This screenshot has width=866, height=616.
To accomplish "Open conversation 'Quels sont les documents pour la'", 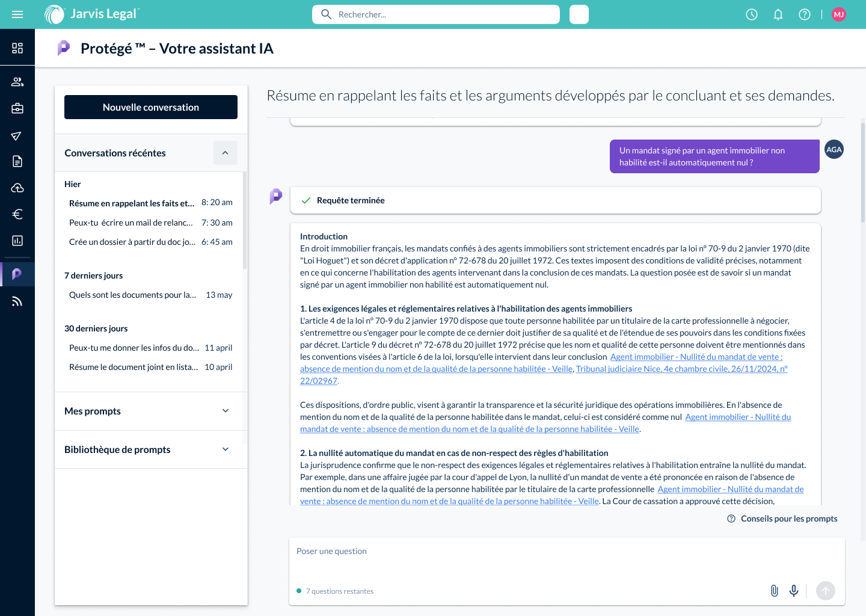I will (x=132, y=295).
